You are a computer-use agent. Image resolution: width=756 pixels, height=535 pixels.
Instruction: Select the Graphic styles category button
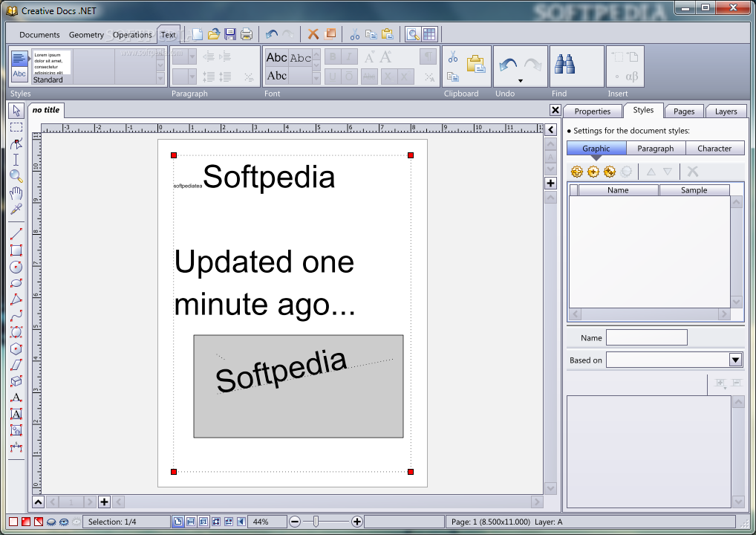click(x=596, y=148)
